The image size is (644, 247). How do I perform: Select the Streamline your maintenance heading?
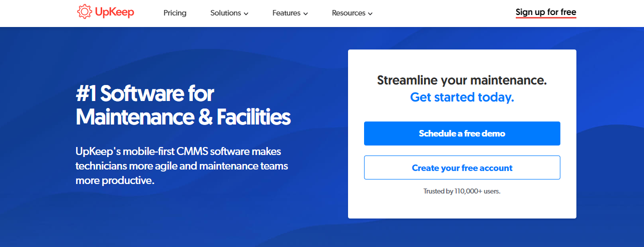tap(462, 80)
